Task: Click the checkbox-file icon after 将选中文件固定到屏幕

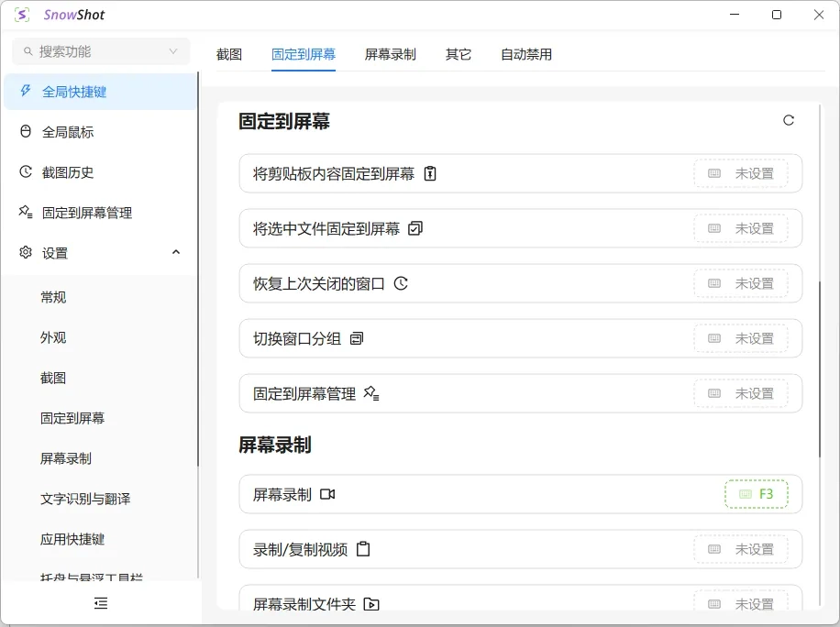Action: pyautogui.click(x=415, y=228)
